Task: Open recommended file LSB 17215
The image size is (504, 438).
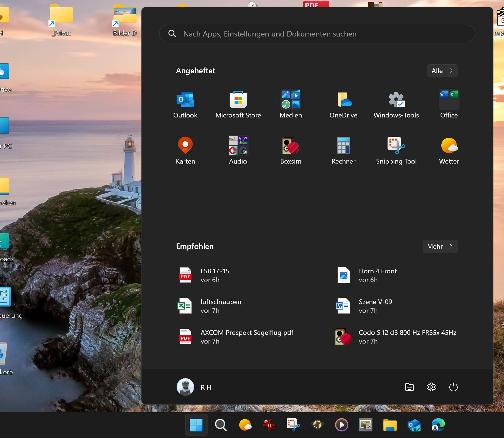Action: click(214, 275)
